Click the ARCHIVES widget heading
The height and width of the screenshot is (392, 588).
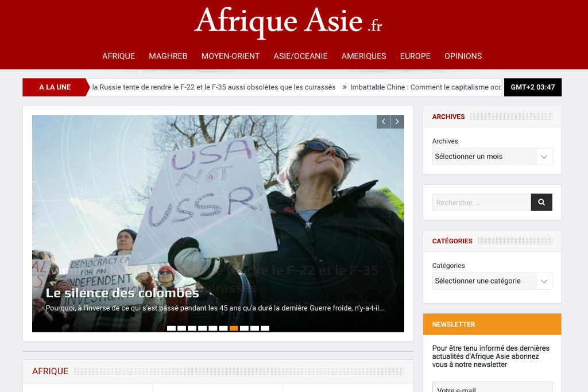tap(448, 117)
